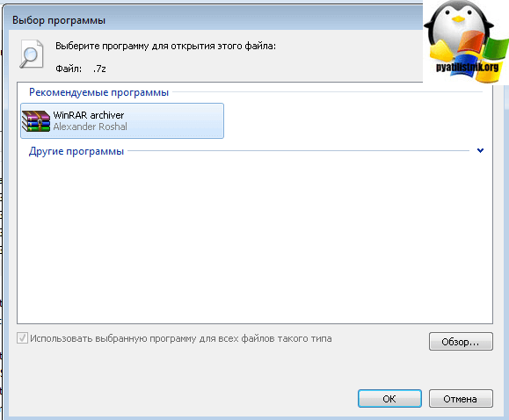Click the Использовать выбранную программу checkbox label
509x420 pixels.
[181, 338]
